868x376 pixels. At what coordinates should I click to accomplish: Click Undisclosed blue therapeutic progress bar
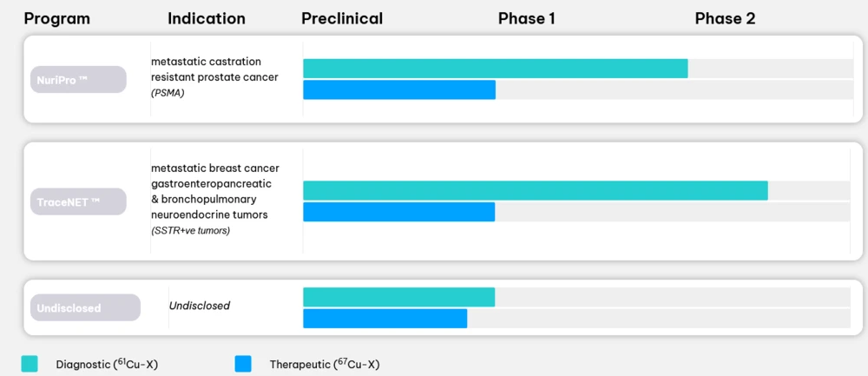point(385,319)
